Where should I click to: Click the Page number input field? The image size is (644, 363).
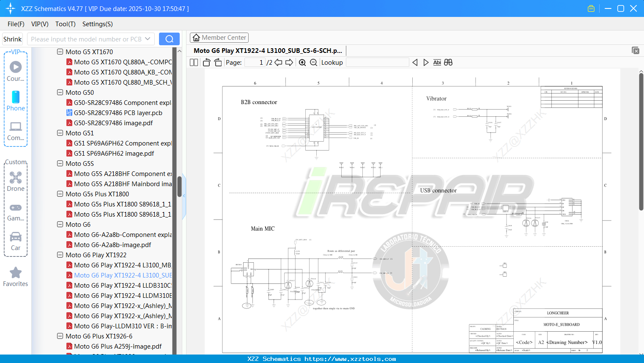pyautogui.click(x=255, y=63)
